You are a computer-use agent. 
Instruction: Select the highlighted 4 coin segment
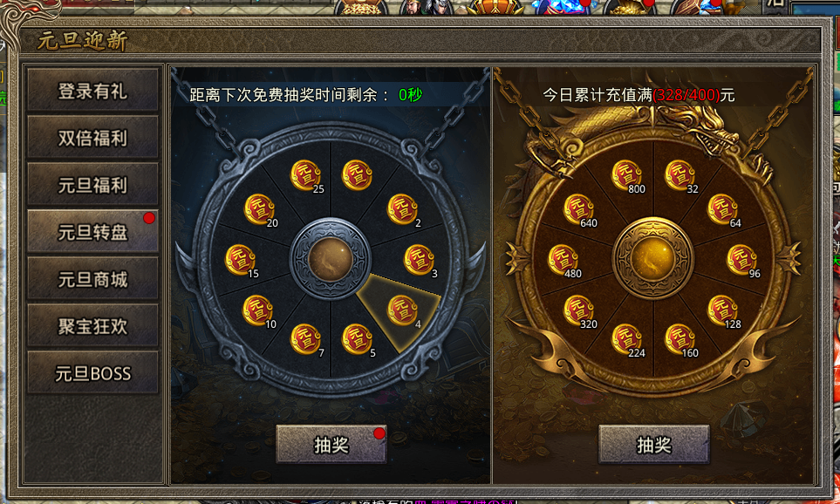402,310
